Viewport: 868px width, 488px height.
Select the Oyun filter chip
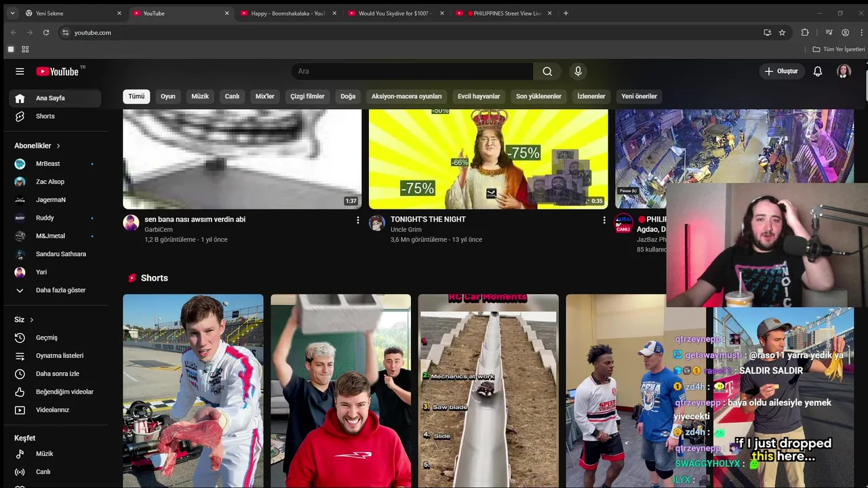pos(168,96)
